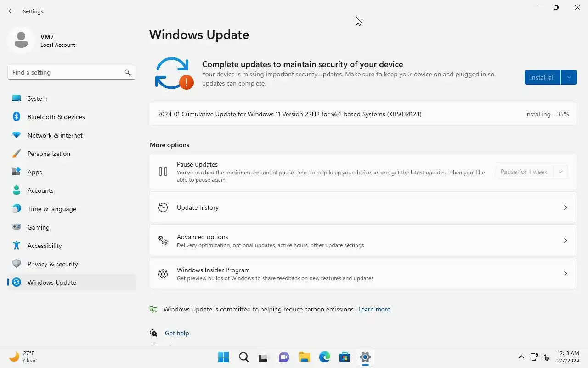
Task: Click the back arrow in Settings title bar
Action: pos(11,11)
